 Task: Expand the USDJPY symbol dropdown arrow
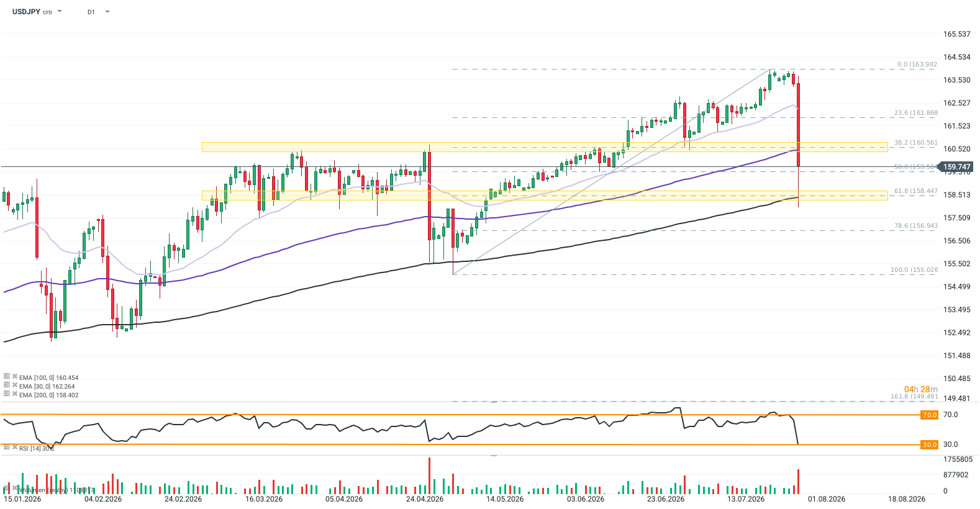[60, 11]
